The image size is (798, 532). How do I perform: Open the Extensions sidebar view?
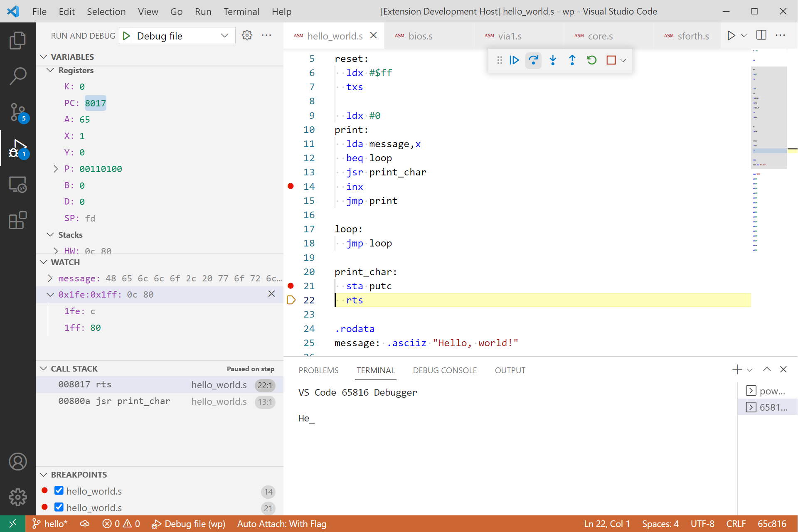[17, 220]
